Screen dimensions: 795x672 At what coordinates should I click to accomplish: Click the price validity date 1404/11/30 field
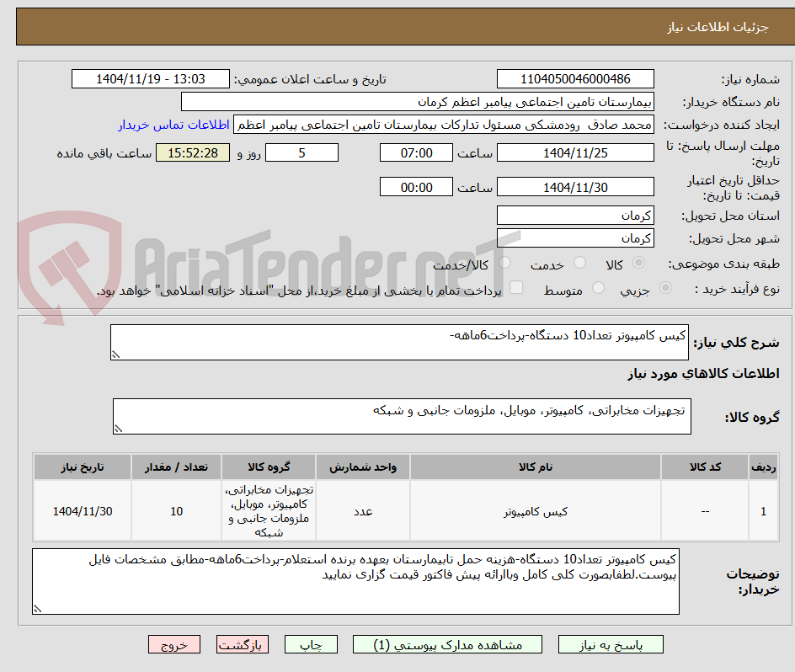[x=575, y=187]
